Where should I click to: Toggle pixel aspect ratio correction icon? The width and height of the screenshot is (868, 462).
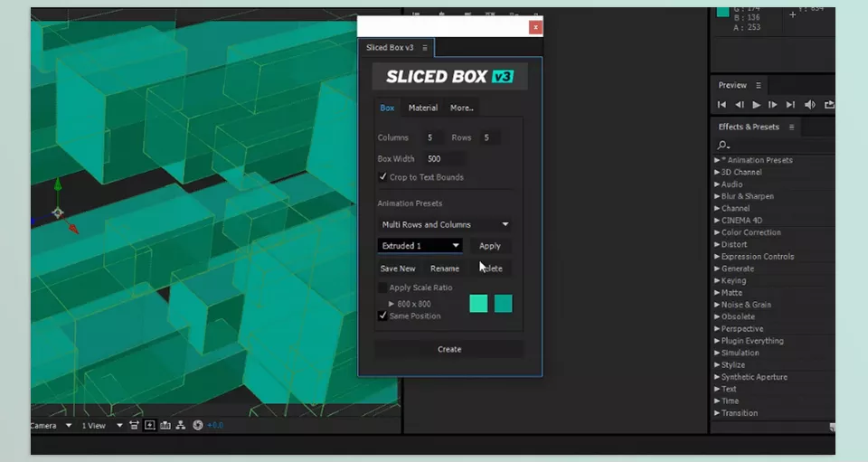pos(134,425)
